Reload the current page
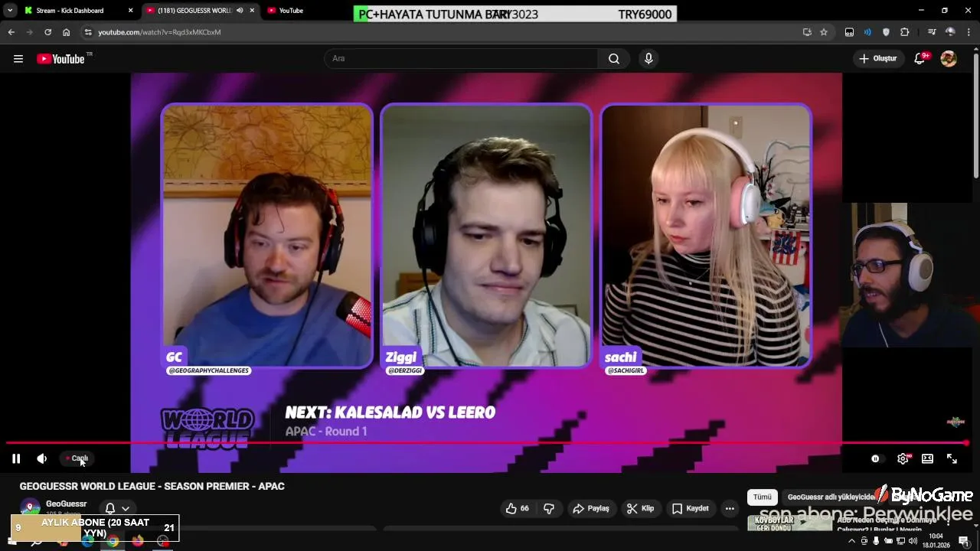The image size is (980, 551). pos(47,32)
